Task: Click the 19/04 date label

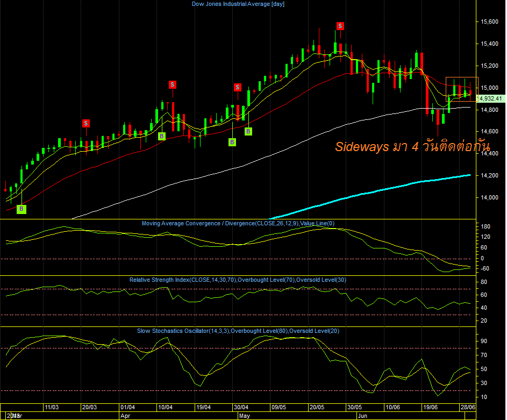Action: 203,408
